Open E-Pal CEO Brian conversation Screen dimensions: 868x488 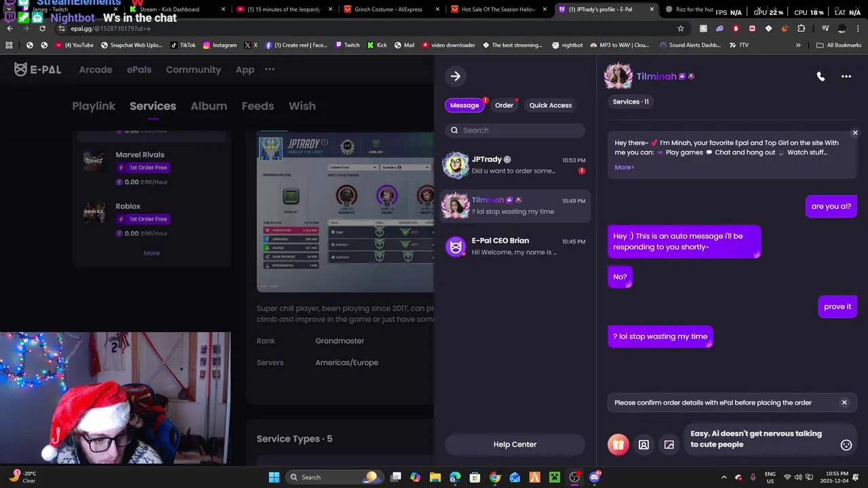(x=515, y=246)
